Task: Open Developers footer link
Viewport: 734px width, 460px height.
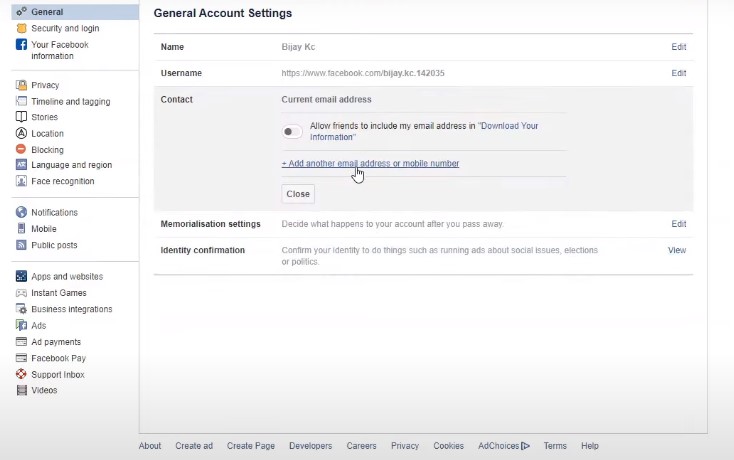Action: point(311,446)
